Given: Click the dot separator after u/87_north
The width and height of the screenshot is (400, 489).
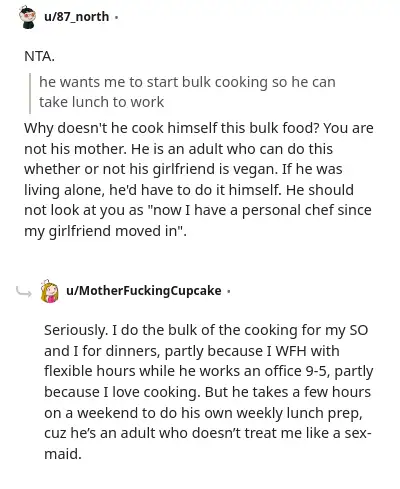Looking at the screenshot, I should [116, 17].
